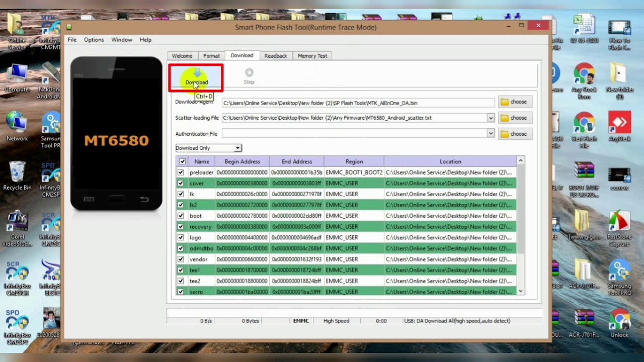Image resolution: width=644 pixels, height=362 pixels.
Task: Toggle the select-all checkbox in table header
Action: pyautogui.click(x=182, y=161)
